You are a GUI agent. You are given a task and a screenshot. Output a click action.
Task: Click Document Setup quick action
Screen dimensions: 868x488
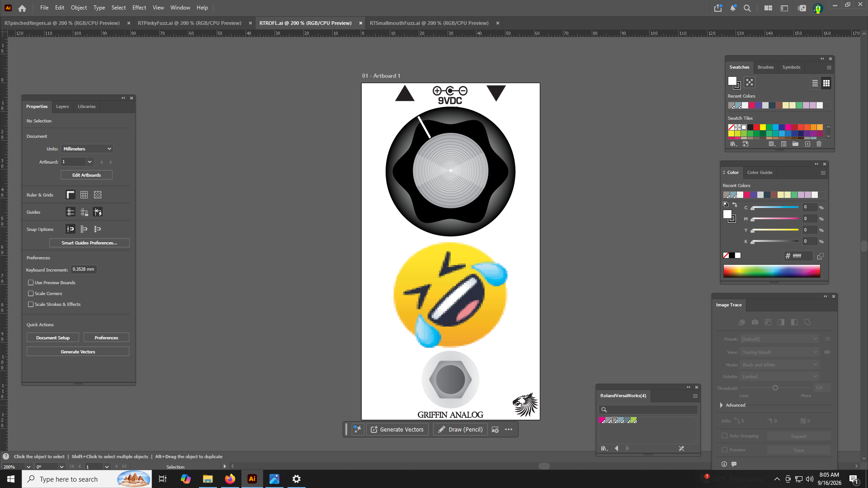53,338
